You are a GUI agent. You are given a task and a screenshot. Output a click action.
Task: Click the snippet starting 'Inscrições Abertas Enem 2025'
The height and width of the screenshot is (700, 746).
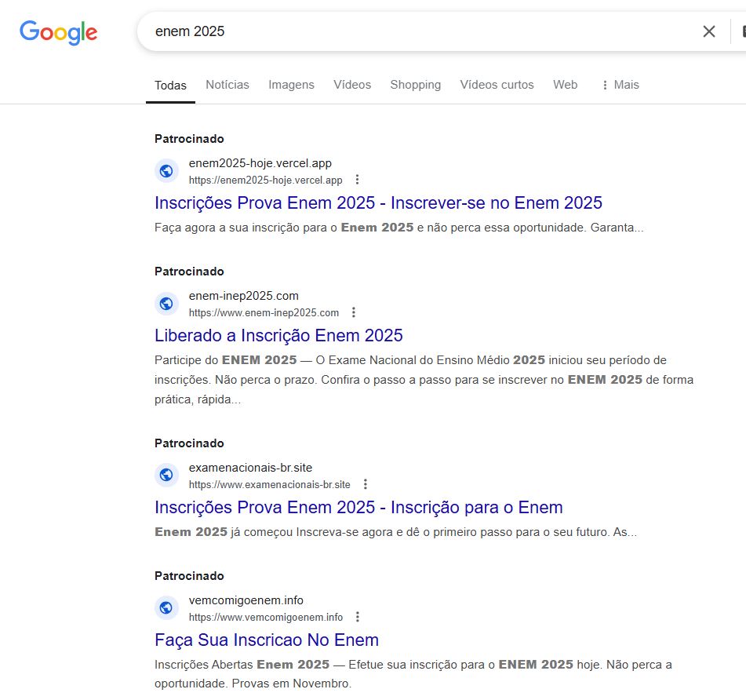tap(413, 674)
